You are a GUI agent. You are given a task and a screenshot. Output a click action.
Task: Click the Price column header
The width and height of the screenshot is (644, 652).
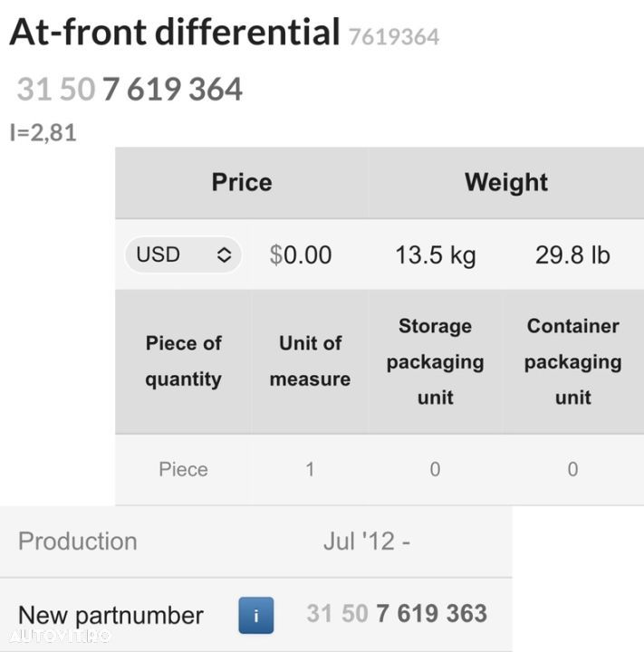pos(241,182)
